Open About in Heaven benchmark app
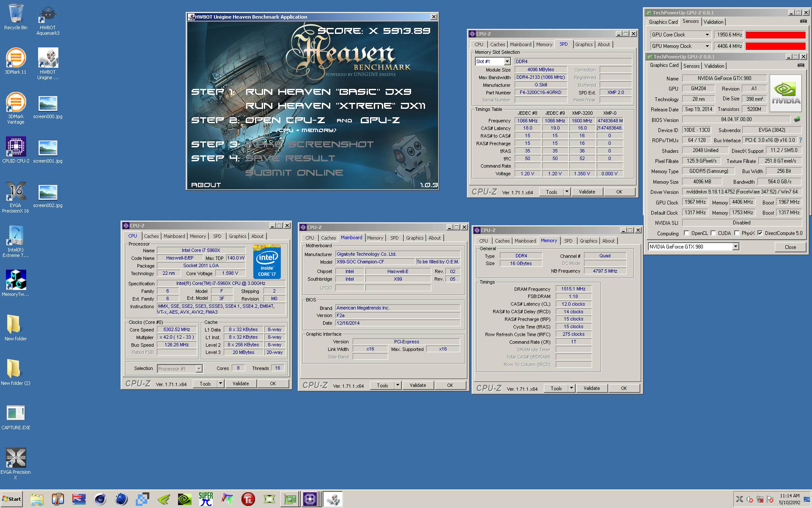The image size is (812, 508). point(206,185)
